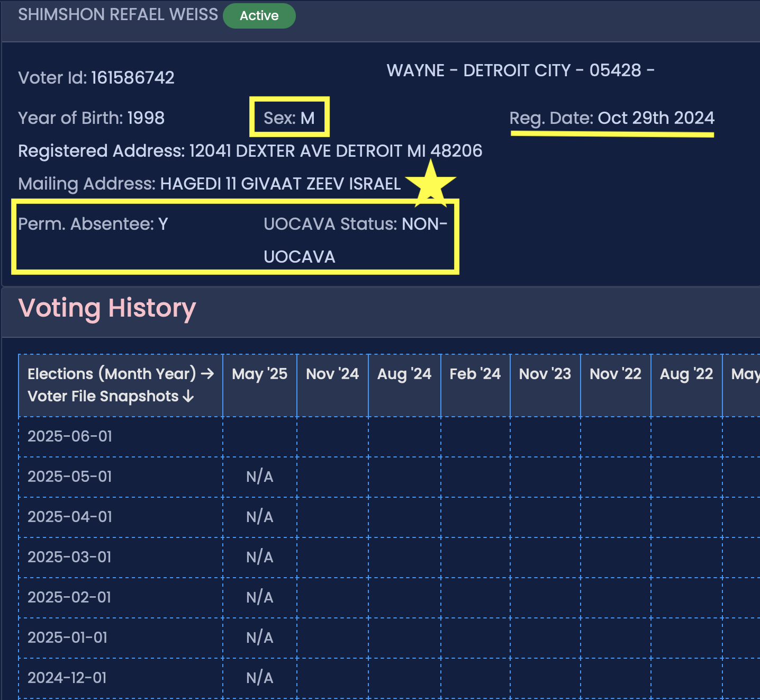The image size is (760, 700).
Task: Click the Nov '23 column header
Action: click(545, 385)
